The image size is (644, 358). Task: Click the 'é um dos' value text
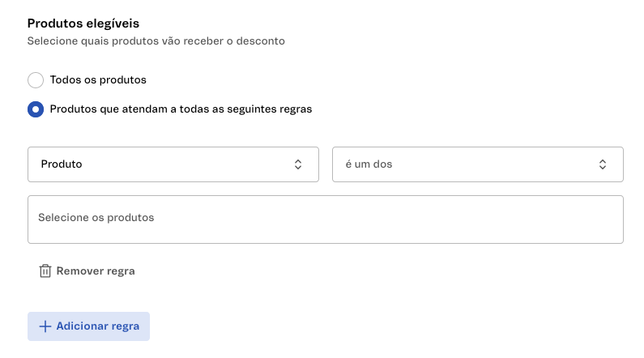tap(369, 164)
